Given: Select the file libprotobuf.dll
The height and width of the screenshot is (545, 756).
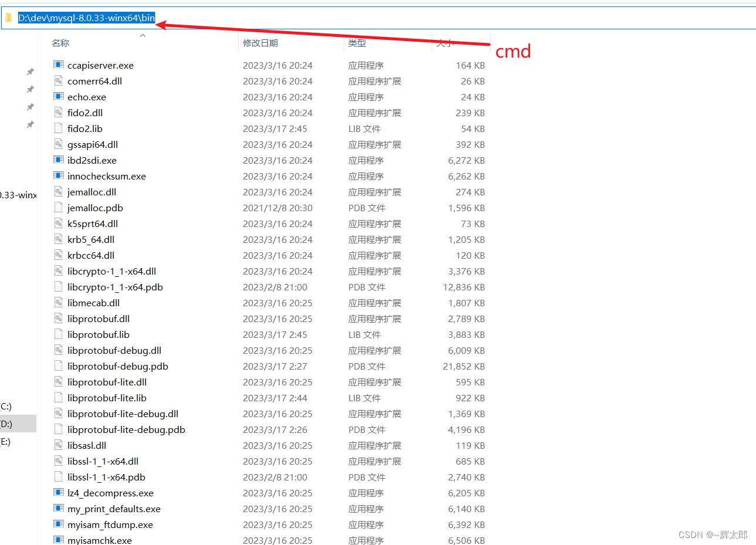Looking at the screenshot, I should (x=99, y=319).
